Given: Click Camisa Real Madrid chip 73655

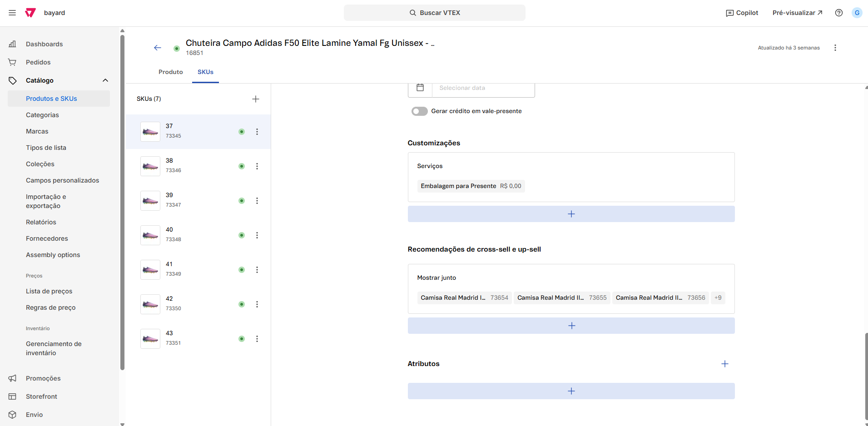Looking at the screenshot, I should [x=562, y=298].
